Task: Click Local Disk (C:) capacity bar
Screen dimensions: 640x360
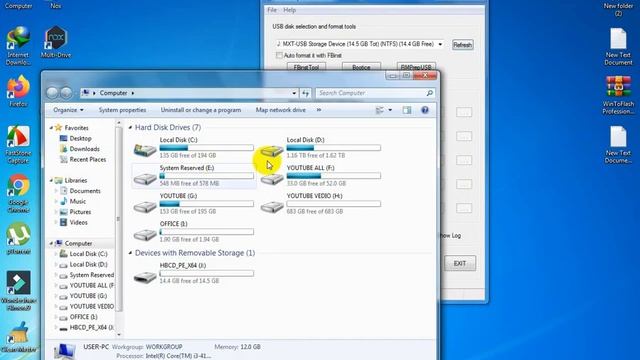Action: pos(206,148)
